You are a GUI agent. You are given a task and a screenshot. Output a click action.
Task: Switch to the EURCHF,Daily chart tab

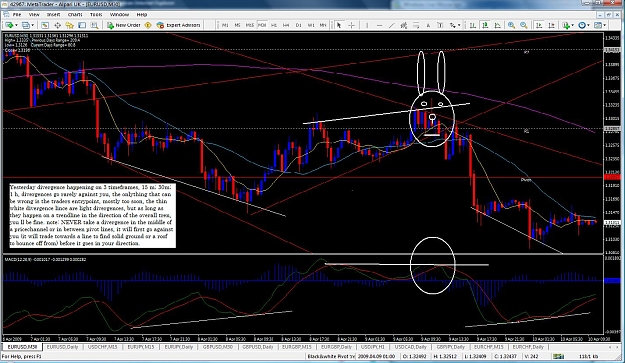[528, 347]
